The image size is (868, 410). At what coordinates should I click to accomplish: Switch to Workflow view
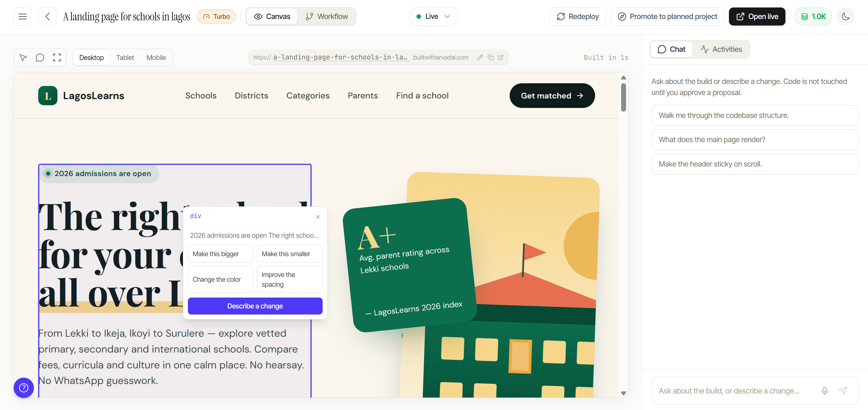pyautogui.click(x=326, y=17)
